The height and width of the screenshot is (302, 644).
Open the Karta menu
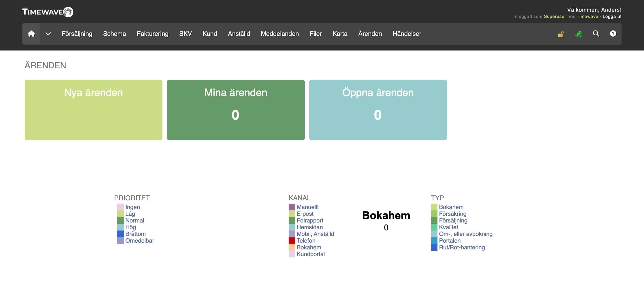point(340,34)
